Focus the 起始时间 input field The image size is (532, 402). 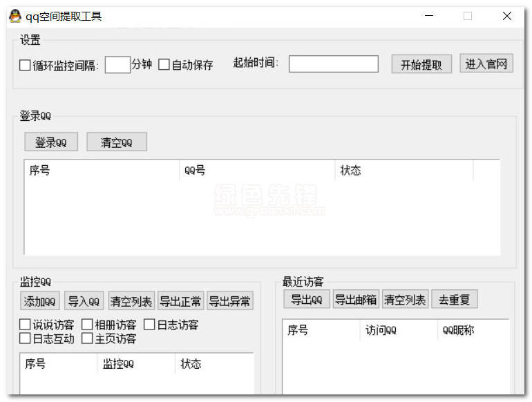[334, 64]
